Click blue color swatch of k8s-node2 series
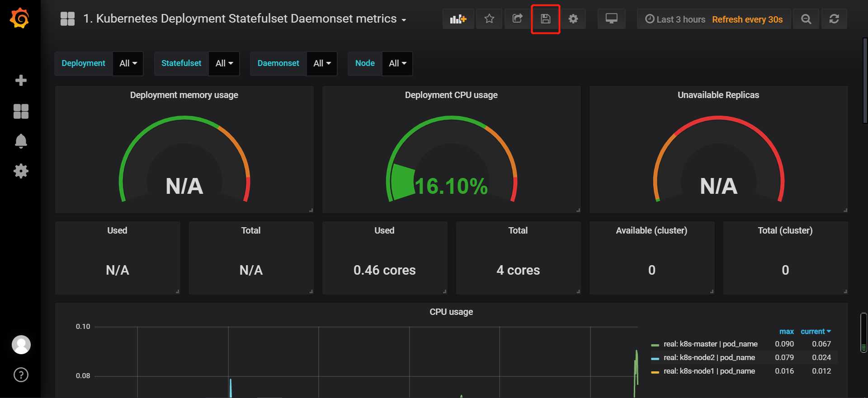The width and height of the screenshot is (868, 398). coord(655,359)
